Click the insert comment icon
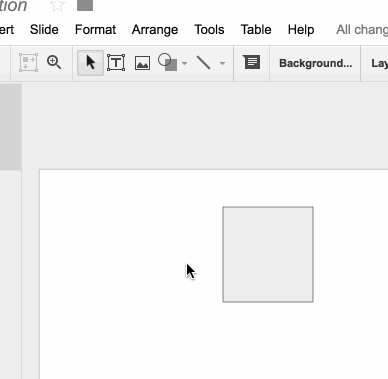388x379 pixels. point(252,62)
